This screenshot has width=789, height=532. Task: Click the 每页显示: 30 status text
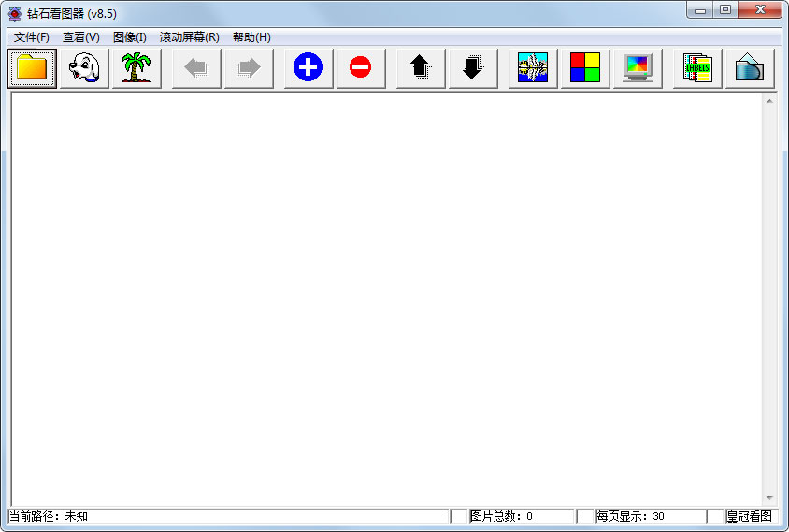pos(630,516)
